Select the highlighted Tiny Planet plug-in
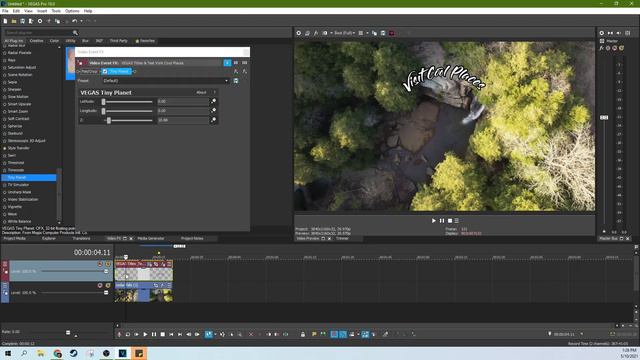Image resolution: width=640 pixels, height=360 pixels. 29,178
